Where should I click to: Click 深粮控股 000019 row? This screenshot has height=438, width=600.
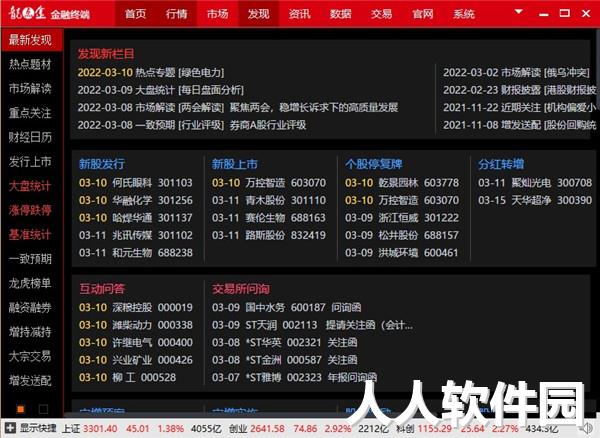point(136,307)
